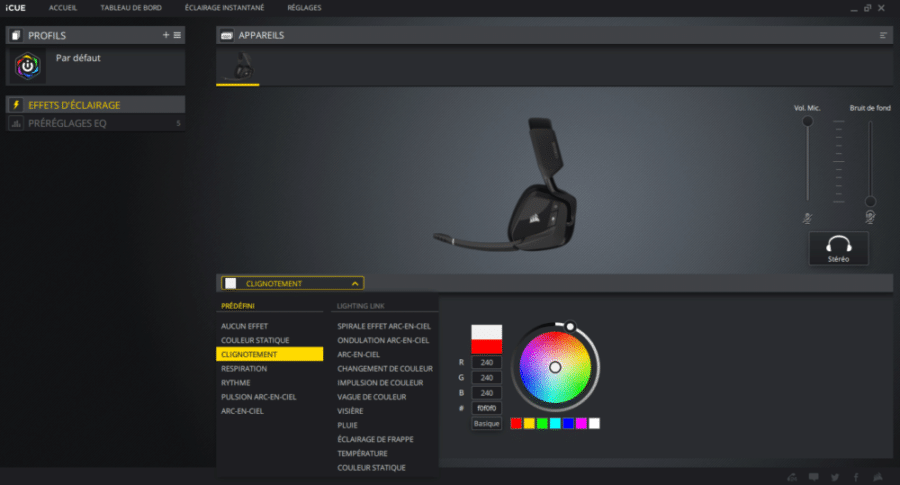The height and width of the screenshot is (485, 900).
Task: Add a new profile with the plus icon
Action: tap(166, 35)
